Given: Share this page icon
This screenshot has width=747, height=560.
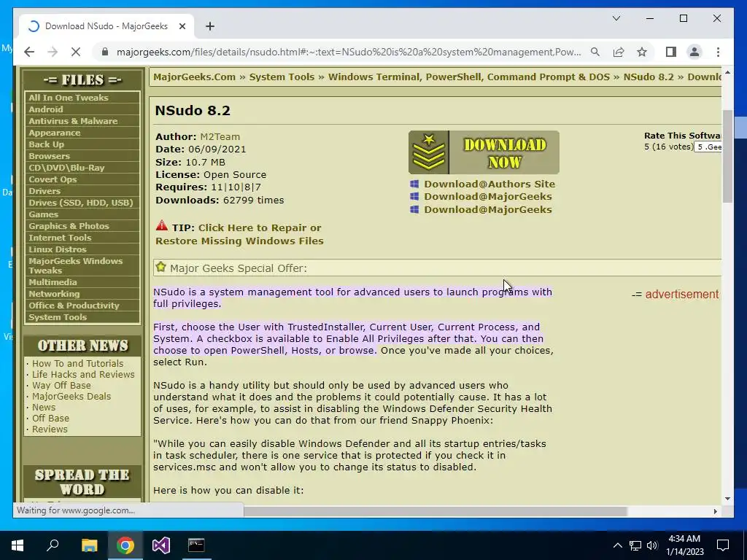Looking at the screenshot, I should 619,52.
